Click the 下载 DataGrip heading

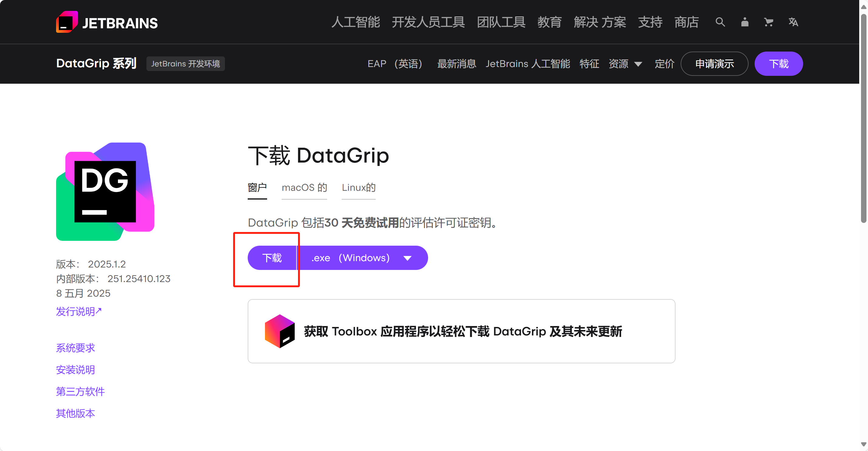[318, 155]
